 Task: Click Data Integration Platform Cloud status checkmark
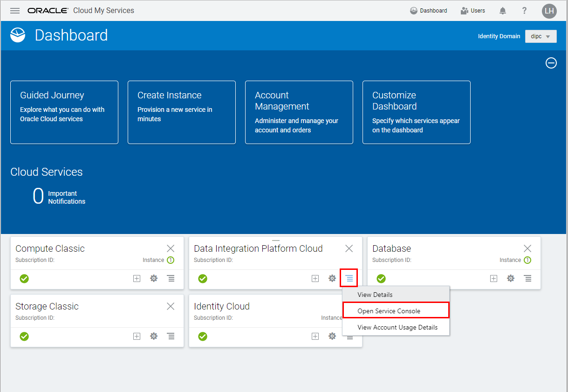pos(203,279)
